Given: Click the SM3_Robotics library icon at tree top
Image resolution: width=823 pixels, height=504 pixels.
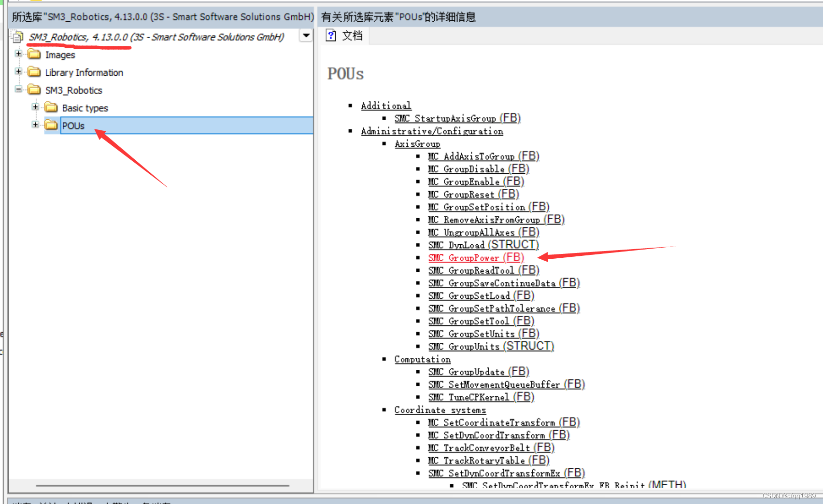Looking at the screenshot, I should (x=18, y=37).
